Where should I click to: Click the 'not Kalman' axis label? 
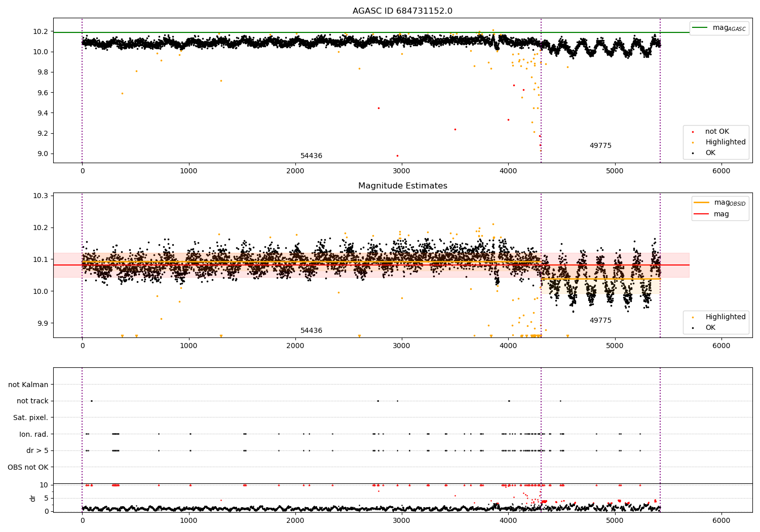click(x=28, y=385)
